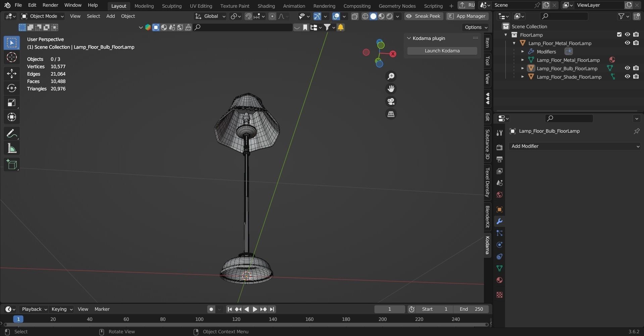Collapse the Kodama plugin panel
Image resolution: width=644 pixels, height=336 pixels.
coord(409,38)
